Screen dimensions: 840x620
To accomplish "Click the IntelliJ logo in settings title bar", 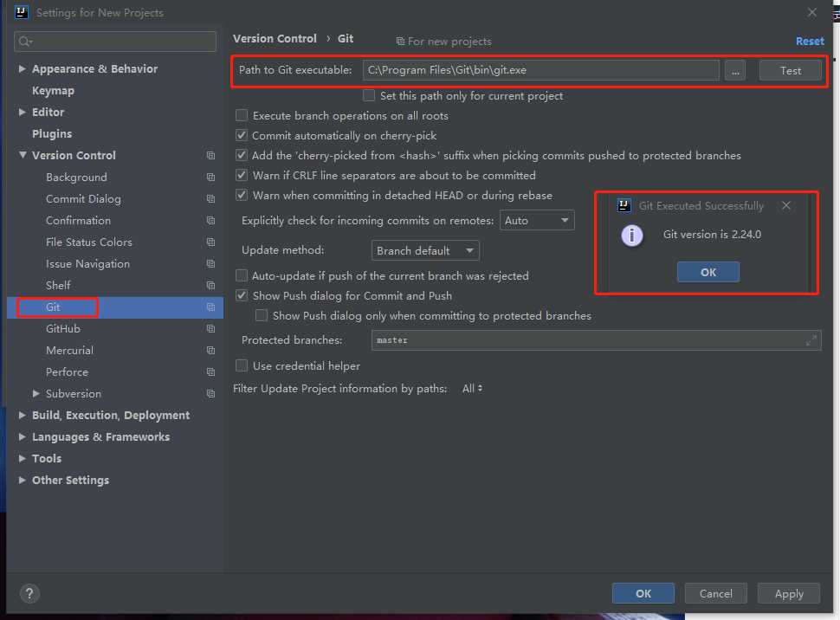I will [22, 12].
